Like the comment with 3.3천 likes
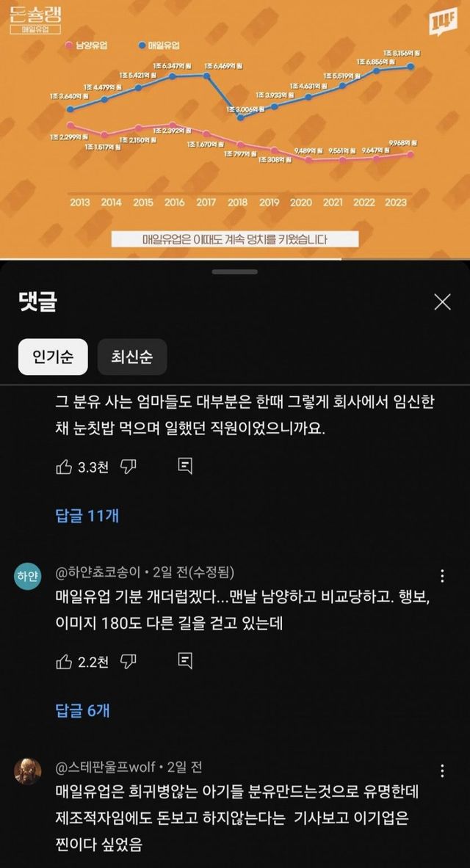Viewport: 470px width, 868px height. (x=65, y=467)
